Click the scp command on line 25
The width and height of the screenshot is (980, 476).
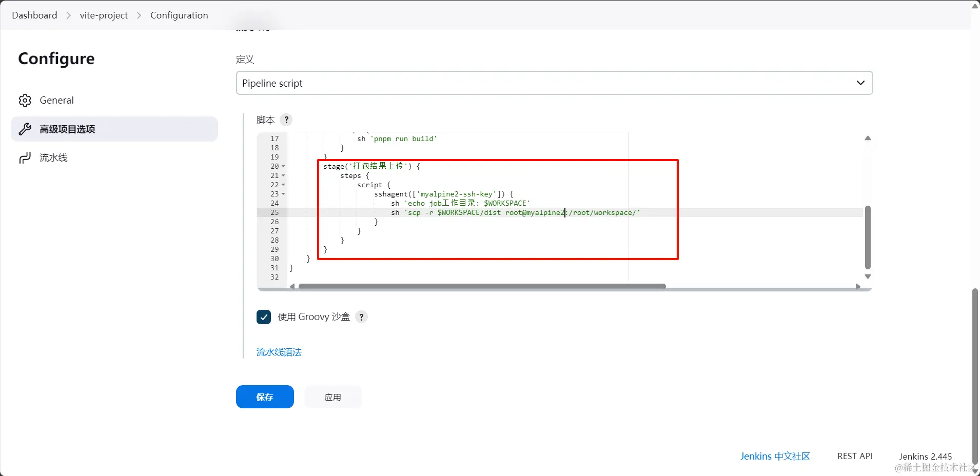coord(516,212)
